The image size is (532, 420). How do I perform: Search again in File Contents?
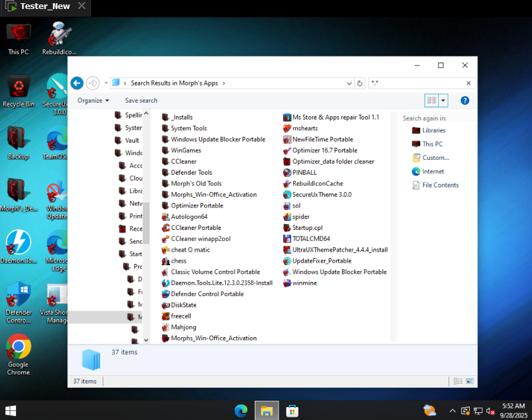coord(440,185)
